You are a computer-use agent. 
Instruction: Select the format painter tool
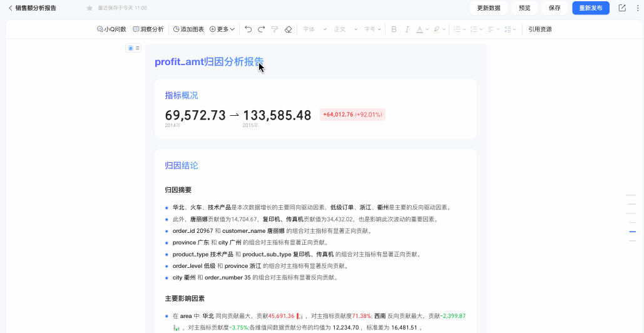[275, 29]
